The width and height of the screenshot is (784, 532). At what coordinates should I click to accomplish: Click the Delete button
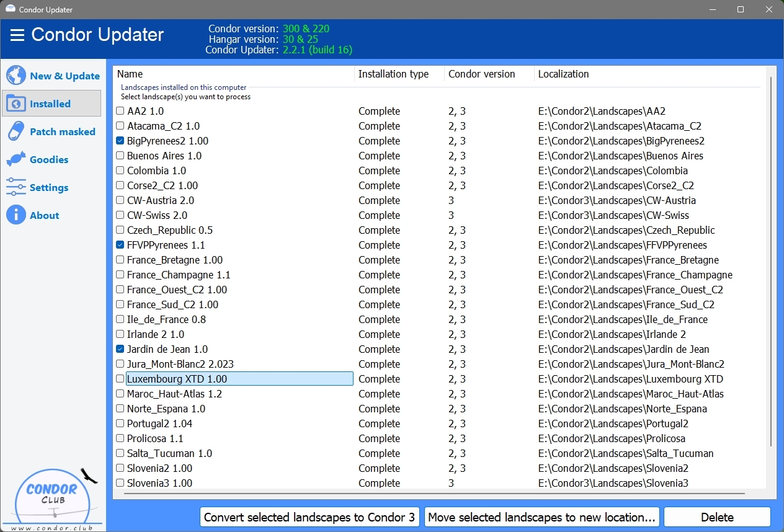[x=717, y=517]
